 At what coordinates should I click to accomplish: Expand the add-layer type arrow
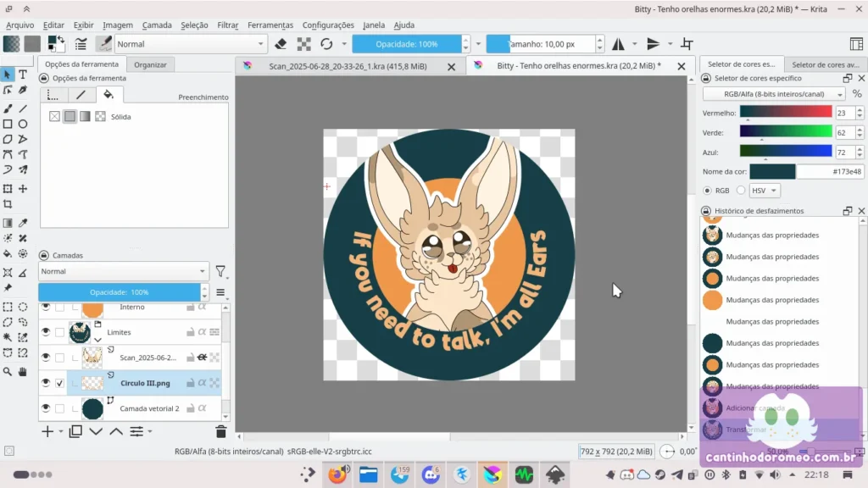click(61, 431)
